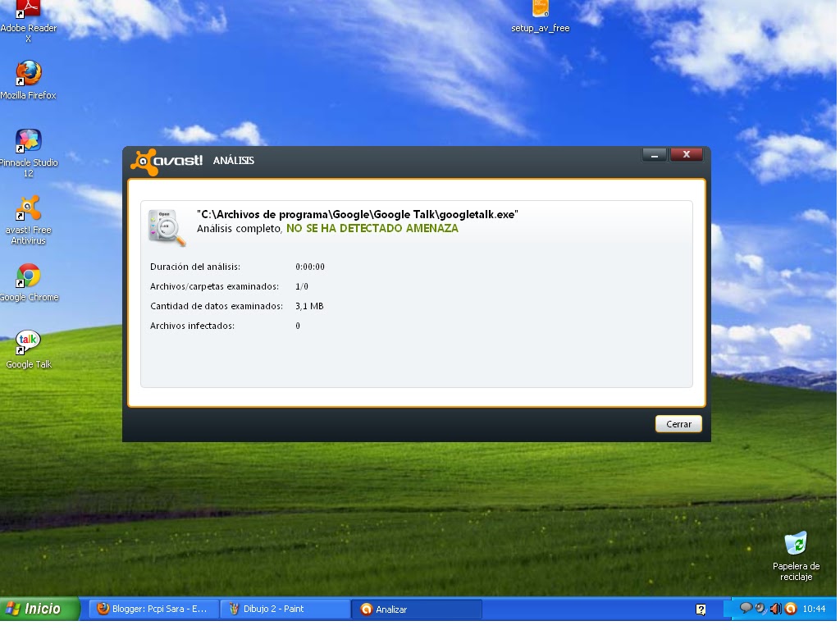Minimize the avast! ANÁLISIS window
The image size is (840, 630).
pos(655,155)
